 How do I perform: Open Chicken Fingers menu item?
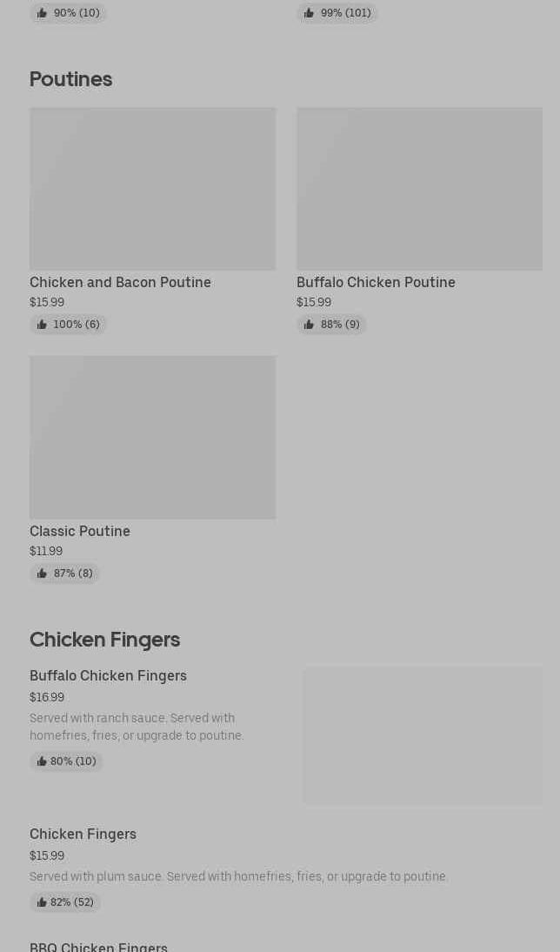[83, 834]
